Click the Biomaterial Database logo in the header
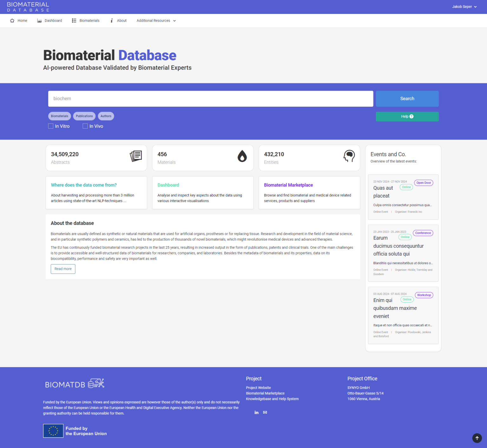487x448 pixels. click(28, 7)
